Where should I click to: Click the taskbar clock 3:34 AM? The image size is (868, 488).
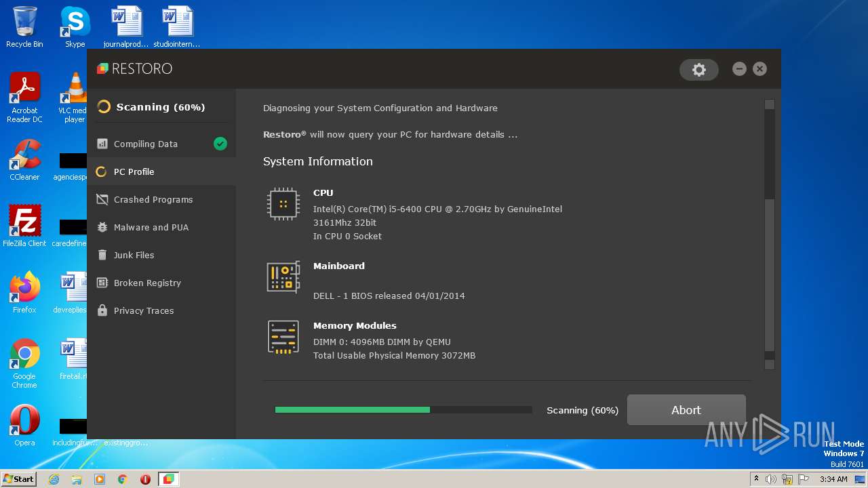(833, 479)
